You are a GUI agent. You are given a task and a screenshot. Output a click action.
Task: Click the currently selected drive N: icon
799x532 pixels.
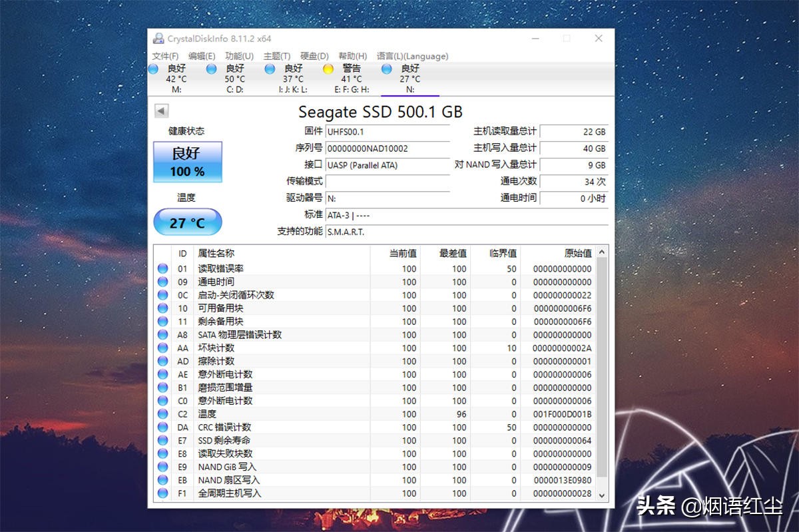click(x=386, y=69)
